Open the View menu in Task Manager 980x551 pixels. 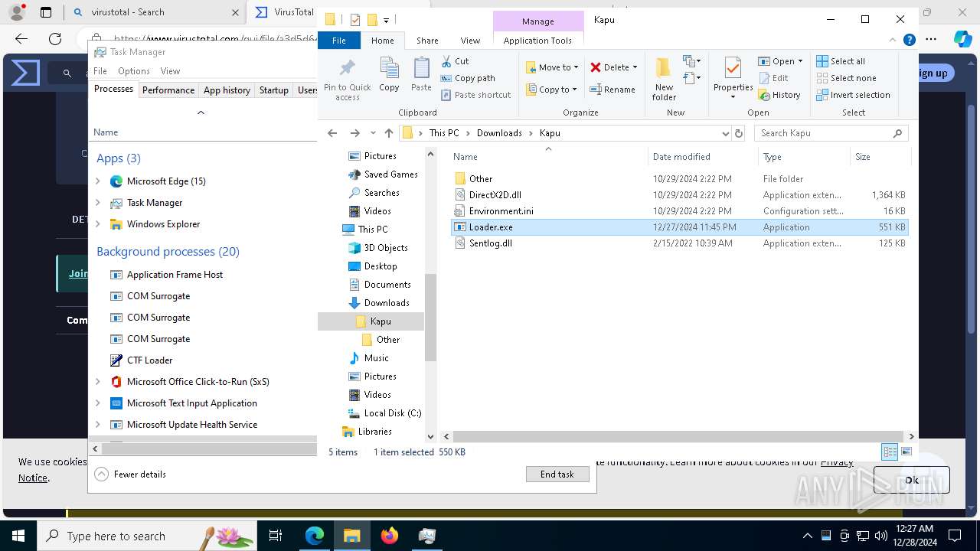click(170, 71)
